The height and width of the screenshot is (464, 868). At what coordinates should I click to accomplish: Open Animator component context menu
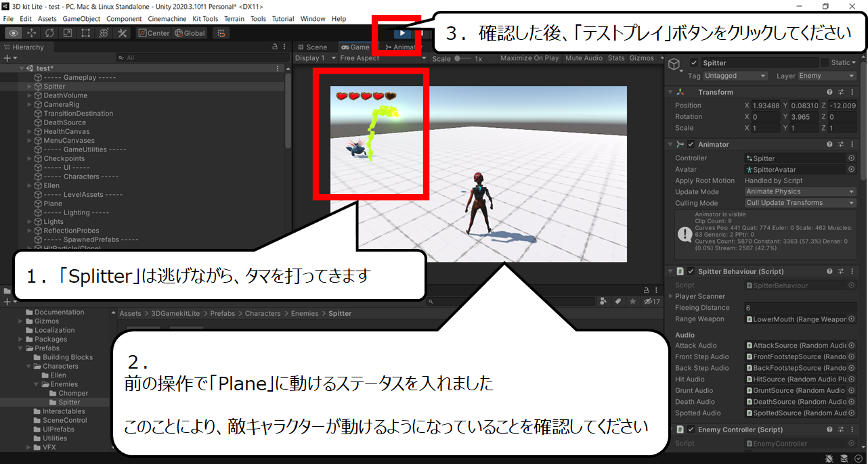(852, 144)
